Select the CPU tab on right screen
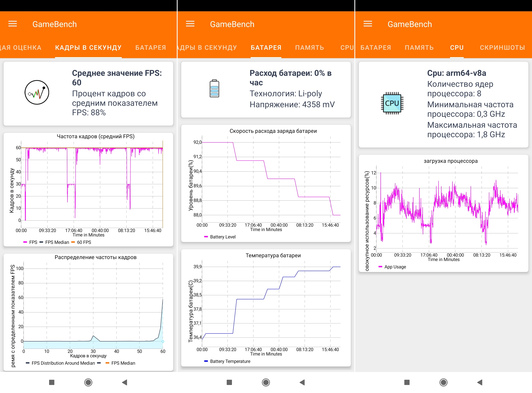Screen dimensions: 532x393 tap(457, 48)
